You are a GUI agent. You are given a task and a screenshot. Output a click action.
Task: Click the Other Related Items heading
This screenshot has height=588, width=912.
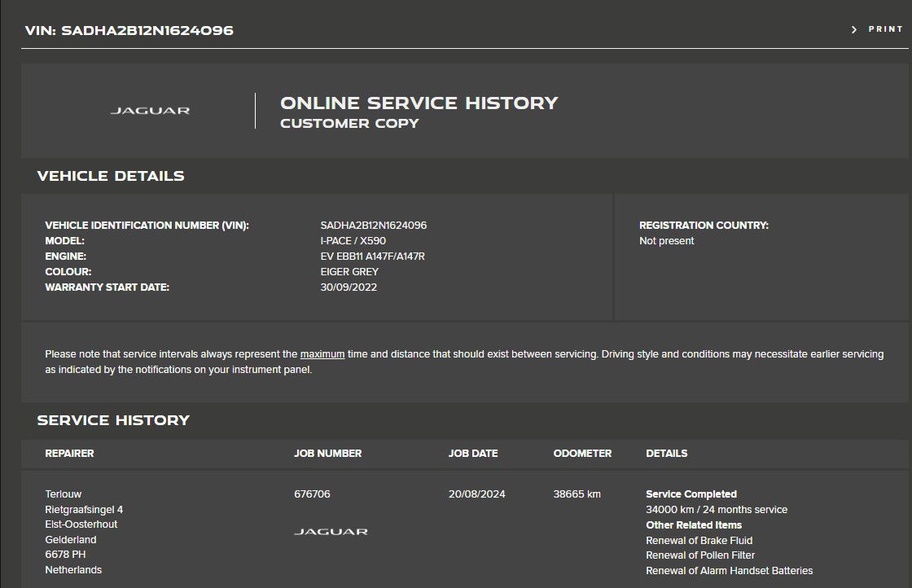click(693, 524)
